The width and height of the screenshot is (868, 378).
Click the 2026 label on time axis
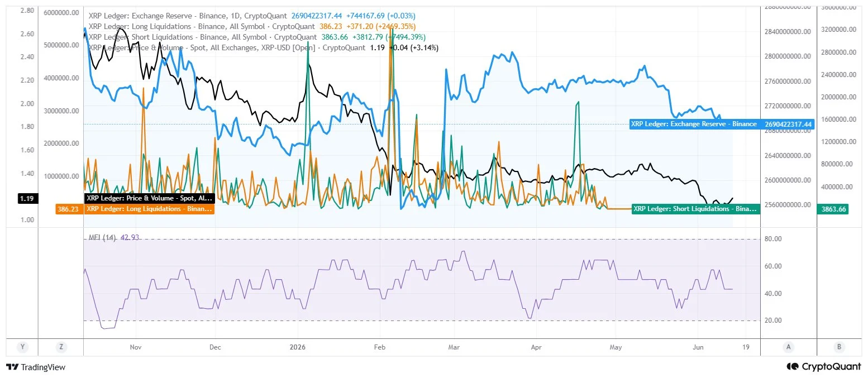(298, 347)
